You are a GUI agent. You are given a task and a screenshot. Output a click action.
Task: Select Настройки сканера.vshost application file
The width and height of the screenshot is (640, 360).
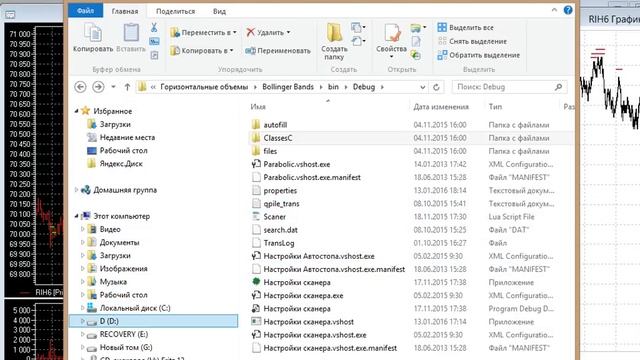click(x=308, y=322)
